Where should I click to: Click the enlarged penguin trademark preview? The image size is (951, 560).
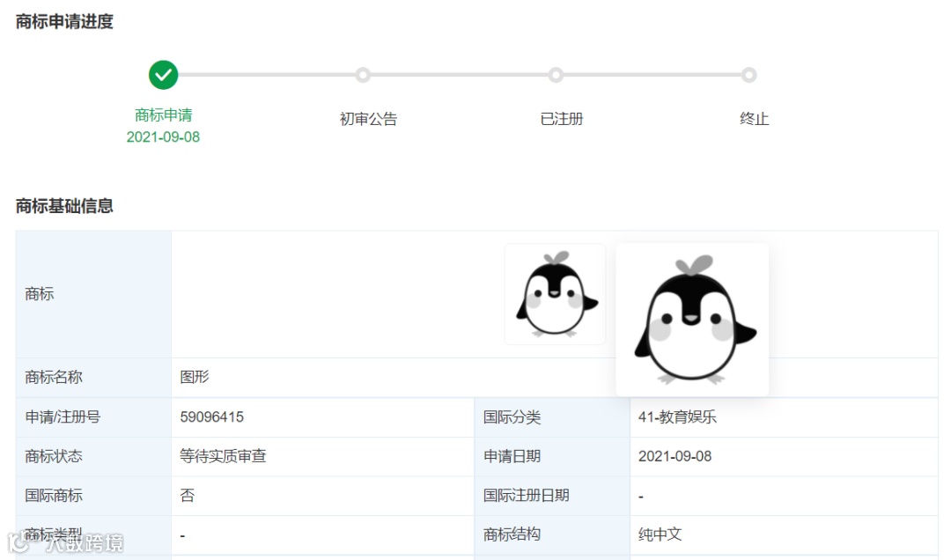tap(692, 320)
